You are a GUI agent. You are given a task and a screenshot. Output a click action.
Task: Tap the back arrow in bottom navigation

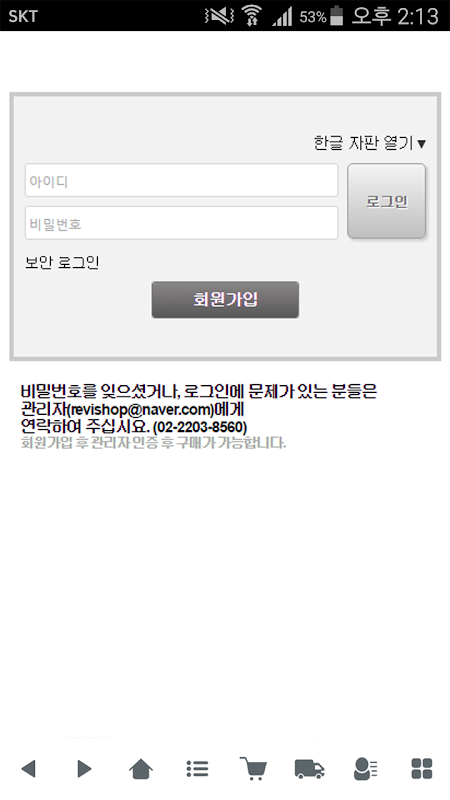28,768
